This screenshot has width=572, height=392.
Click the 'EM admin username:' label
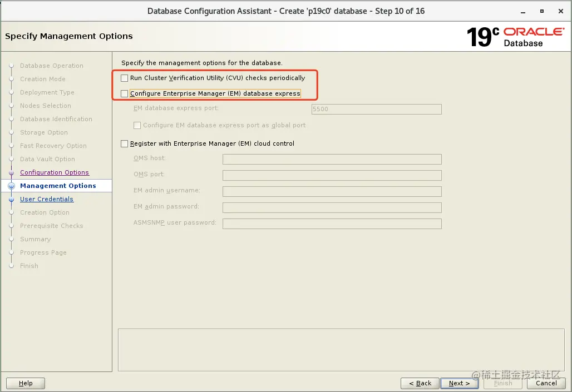point(167,190)
